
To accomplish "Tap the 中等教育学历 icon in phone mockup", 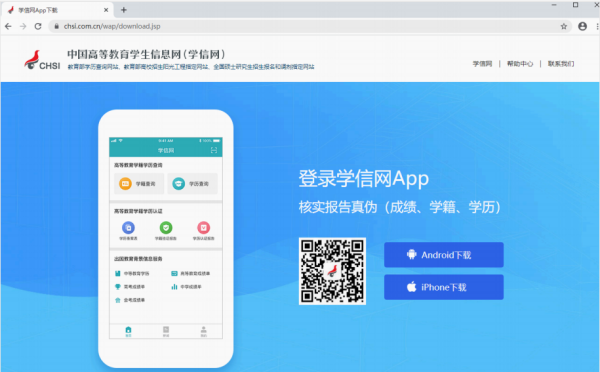I will 117,274.
